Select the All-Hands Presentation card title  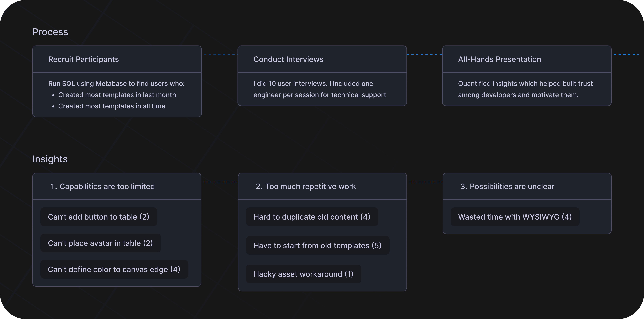click(x=500, y=59)
